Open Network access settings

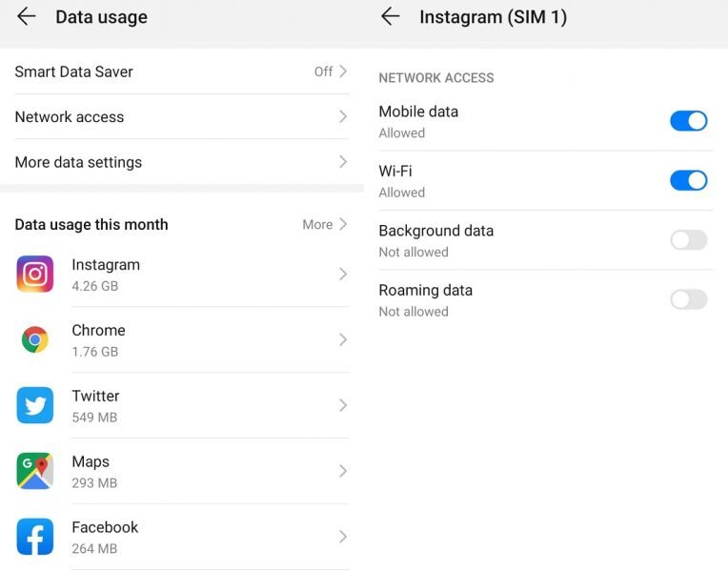(x=70, y=117)
